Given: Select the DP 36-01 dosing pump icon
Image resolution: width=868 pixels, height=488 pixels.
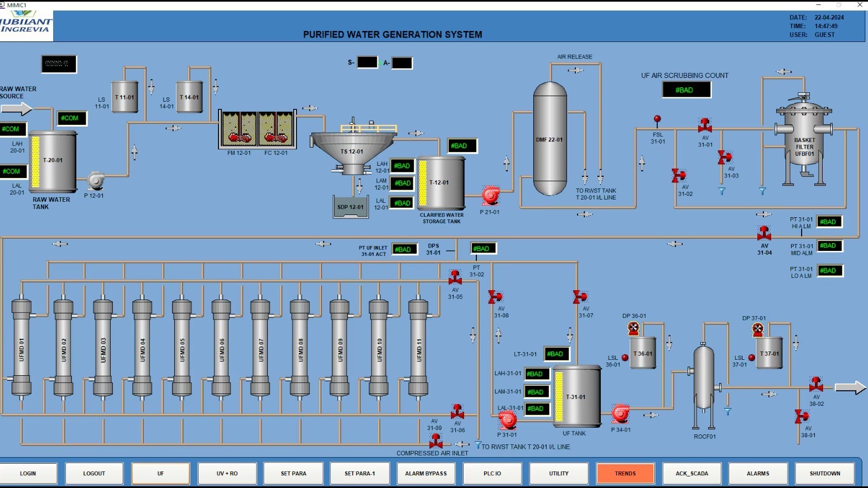Looking at the screenshot, I should [633, 329].
